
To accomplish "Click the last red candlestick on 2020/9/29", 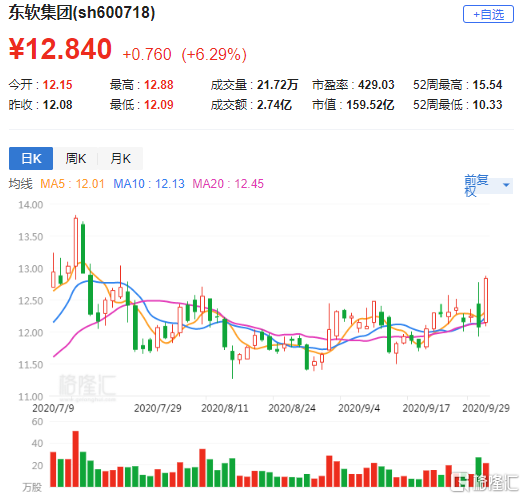I will [x=485, y=300].
